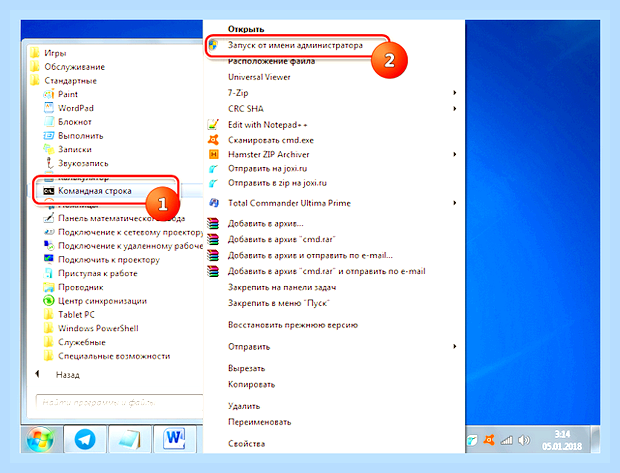Click the Звукозапись microphone icon

pos(49,163)
